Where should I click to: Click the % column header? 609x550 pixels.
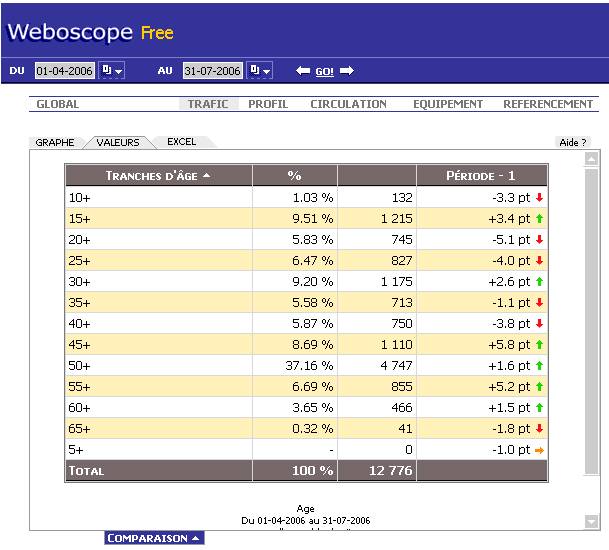(295, 176)
